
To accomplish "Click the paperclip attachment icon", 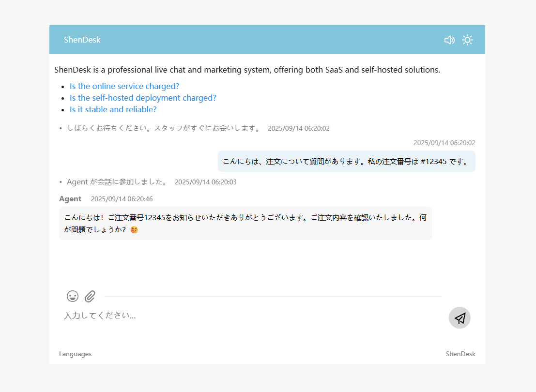I will click(90, 296).
